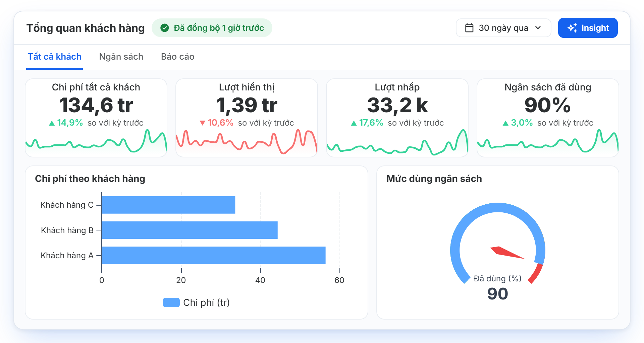Click the 33,2 k value
This screenshot has height=343, width=644.
coord(397,105)
